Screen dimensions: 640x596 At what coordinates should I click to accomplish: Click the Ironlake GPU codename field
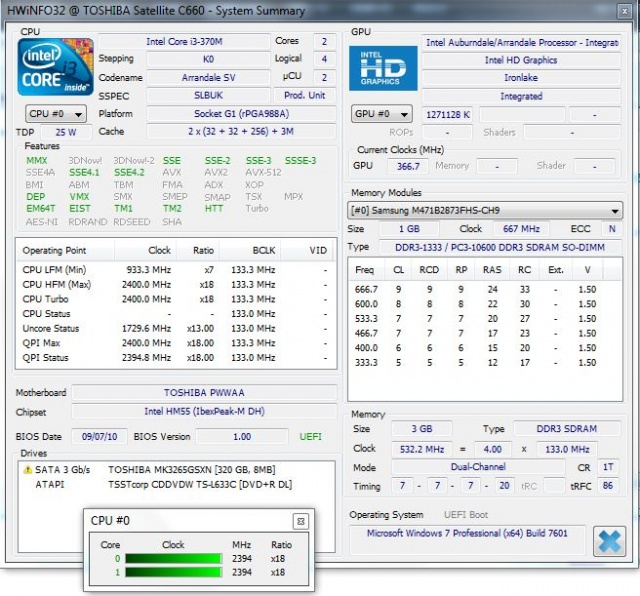(x=521, y=78)
